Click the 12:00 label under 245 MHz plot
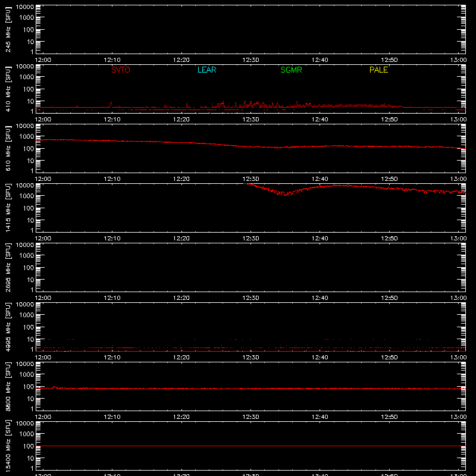 (43, 60)
